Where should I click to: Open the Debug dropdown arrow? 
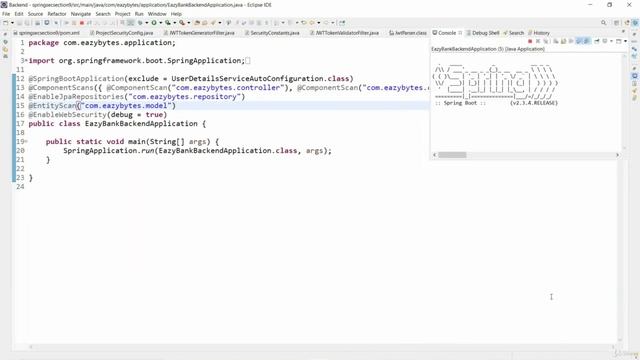pyautogui.click(x=147, y=23)
